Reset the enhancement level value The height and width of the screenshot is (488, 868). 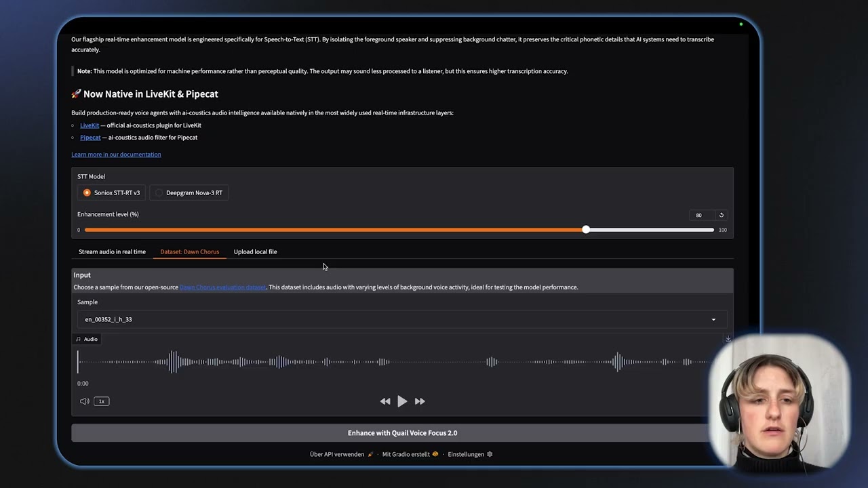coord(721,215)
